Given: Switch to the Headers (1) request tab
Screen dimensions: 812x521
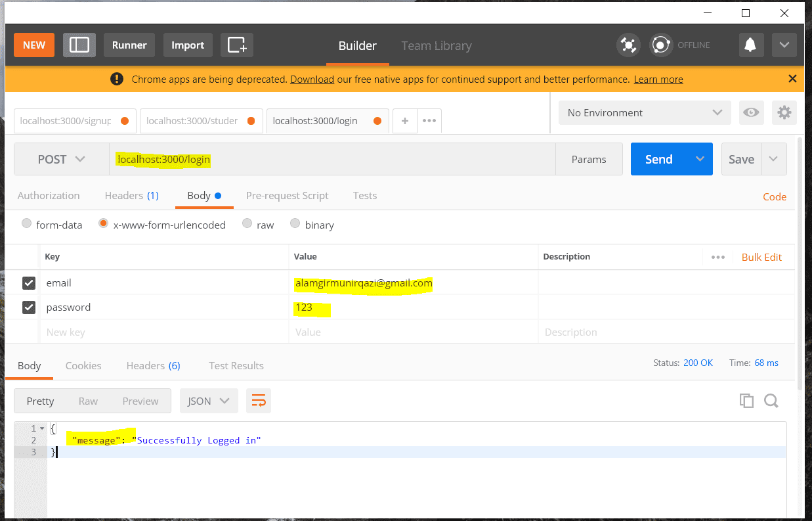Looking at the screenshot, I should click(131, 195).
